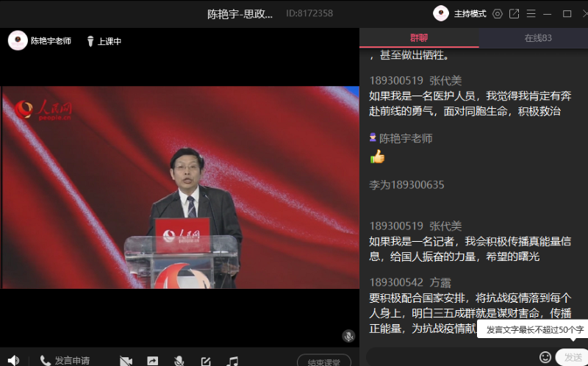Click the 人民网 lecture video area
This screenshot has height=366, width=588.
tap(179, 187)
